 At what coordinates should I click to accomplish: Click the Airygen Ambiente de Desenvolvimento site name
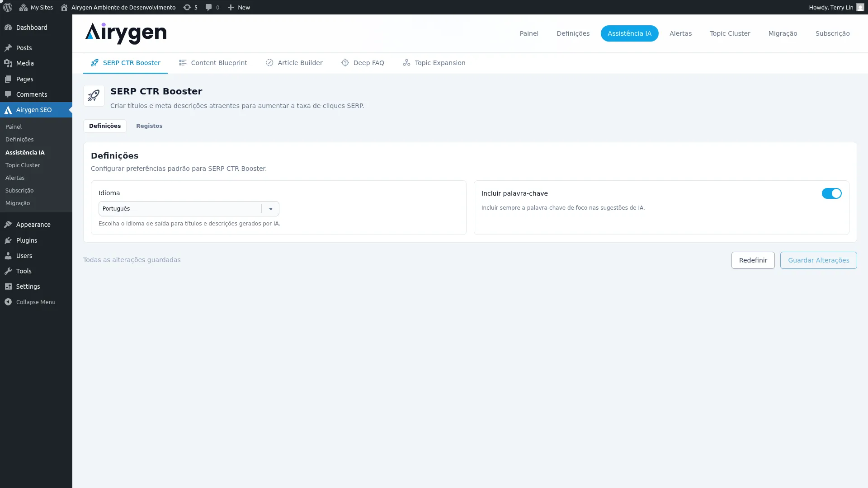123,7
